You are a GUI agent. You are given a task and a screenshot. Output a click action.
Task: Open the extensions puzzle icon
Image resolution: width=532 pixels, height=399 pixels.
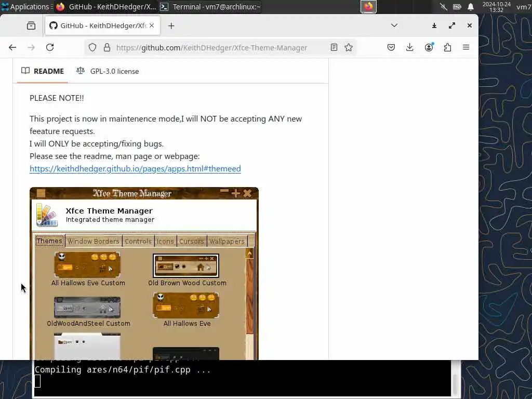click(447, 47)
